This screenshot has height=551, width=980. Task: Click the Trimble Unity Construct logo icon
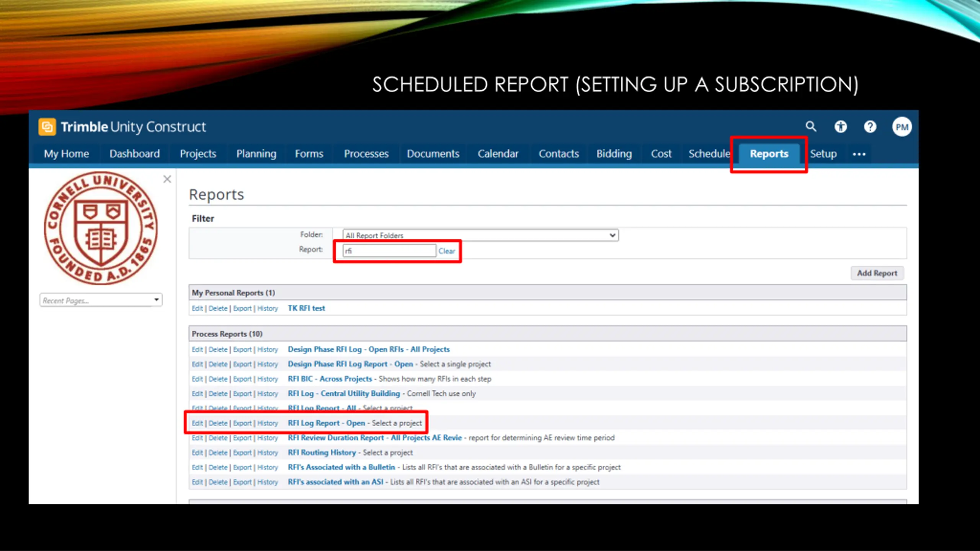pyautogui.click(x=47, y=127)
